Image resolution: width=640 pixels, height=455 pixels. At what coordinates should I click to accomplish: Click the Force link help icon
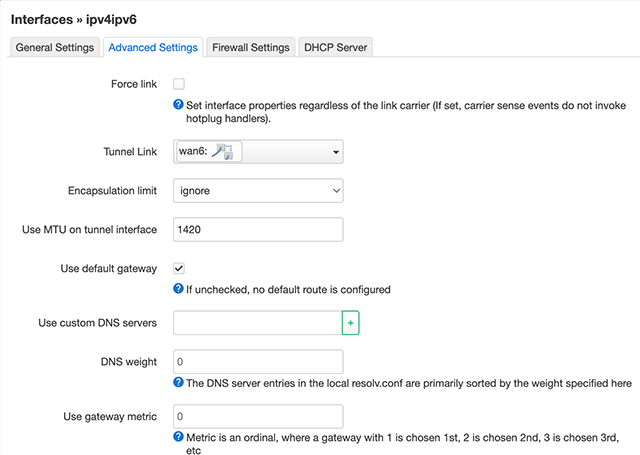pyautogui.click(x=178, y=104)
